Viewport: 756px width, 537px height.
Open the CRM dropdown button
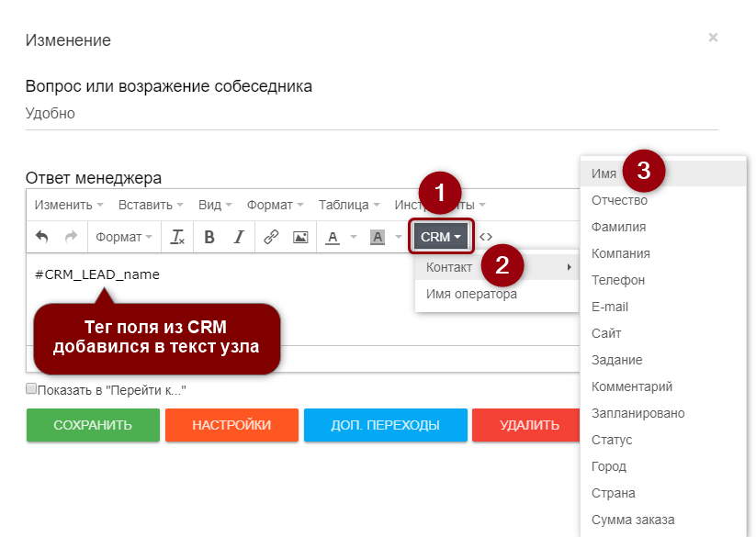point(441,237)
